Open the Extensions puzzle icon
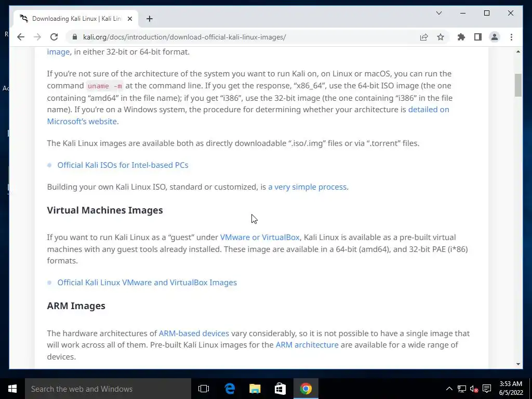532x399 pixels. (x=461, y=37)
